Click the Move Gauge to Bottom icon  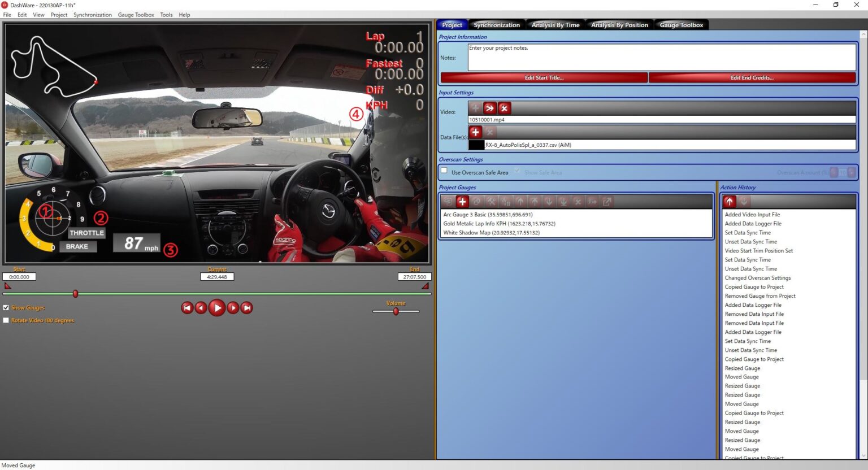[562, 201]
